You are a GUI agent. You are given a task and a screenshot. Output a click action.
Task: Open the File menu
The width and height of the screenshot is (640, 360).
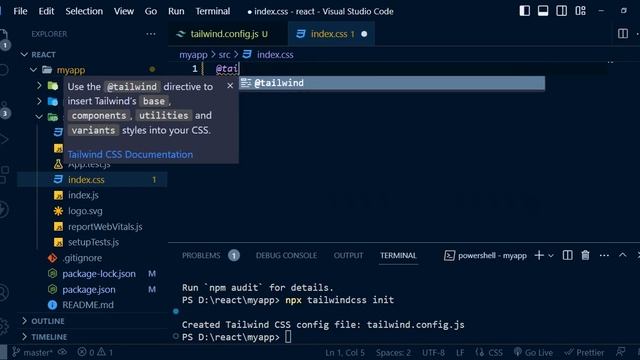[20, 11]
